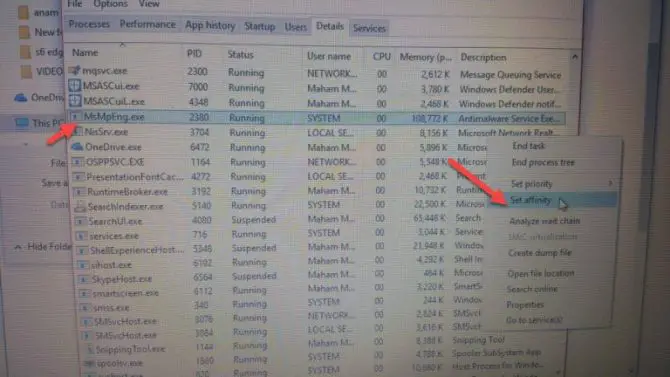
Task: Click the OSPPSVC.EXE process icon
Action: (x=77, y=162)
